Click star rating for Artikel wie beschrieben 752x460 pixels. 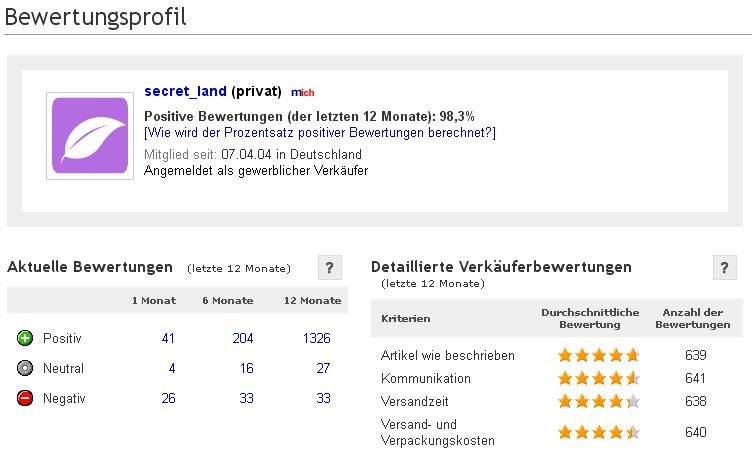(x=598, y=355)
